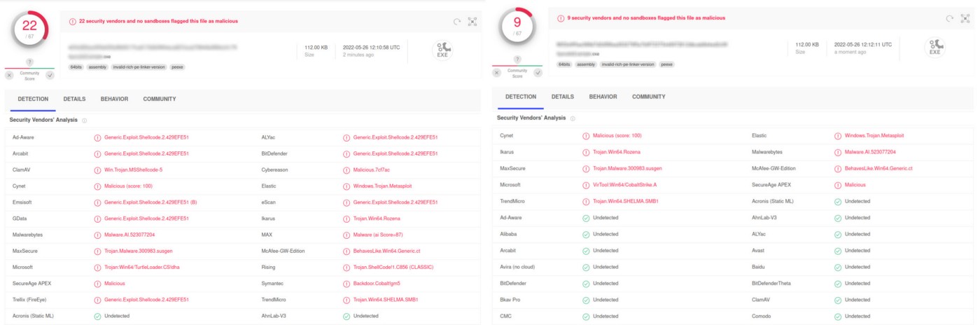Vote harmless with the left report's checkmark

50,75
